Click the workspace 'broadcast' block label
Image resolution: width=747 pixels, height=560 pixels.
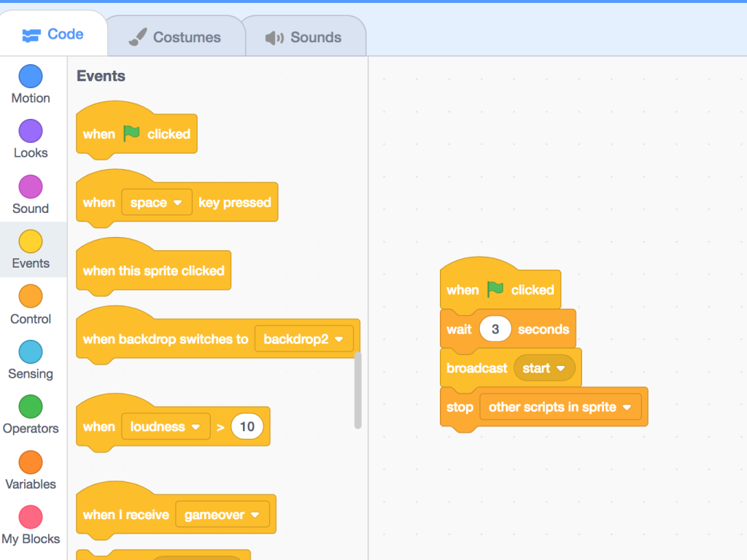point(477,368)
